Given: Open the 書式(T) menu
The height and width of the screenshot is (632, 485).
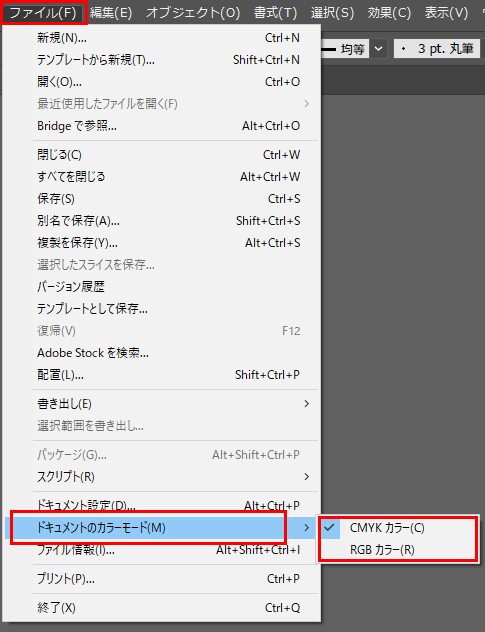Looking at the screenshot, I should click(275, 13).
